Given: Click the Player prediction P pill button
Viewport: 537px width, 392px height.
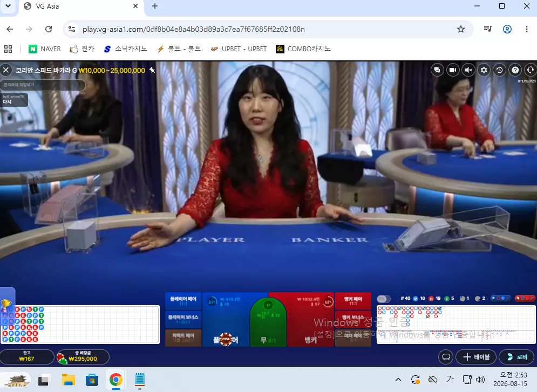Looking at the screenshot, I should click(x=500, y=298).
